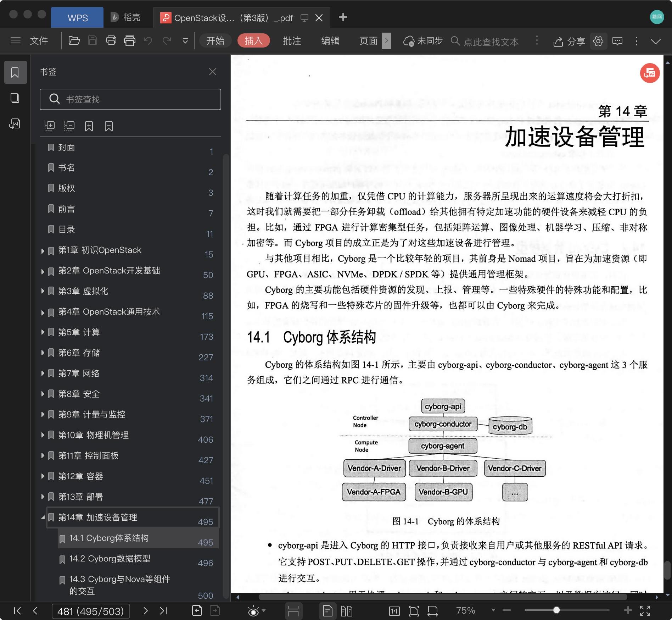Click the 分享 share button
Viewport: 672px width, 620px height.
point(569,41)
